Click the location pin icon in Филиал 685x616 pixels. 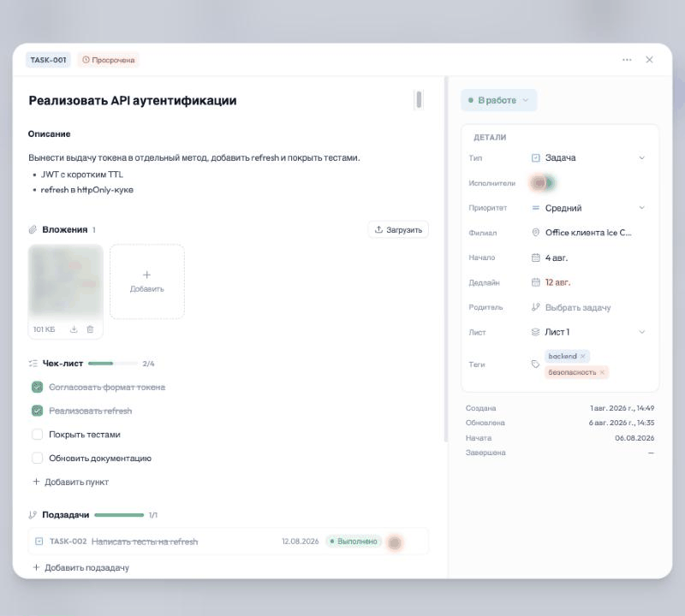point(536,233)
